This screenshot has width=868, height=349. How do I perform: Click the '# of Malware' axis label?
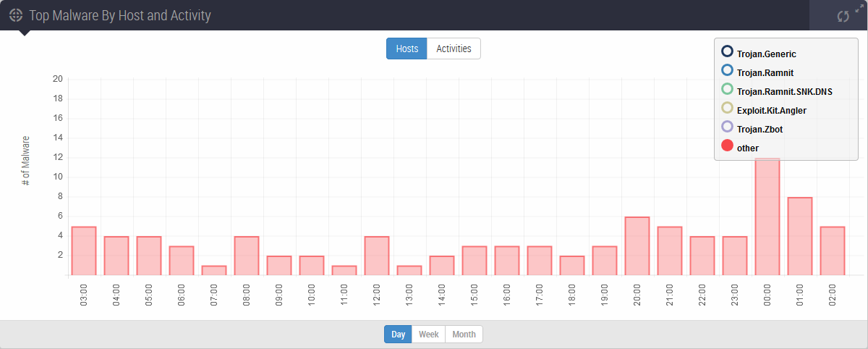[25, 161]
